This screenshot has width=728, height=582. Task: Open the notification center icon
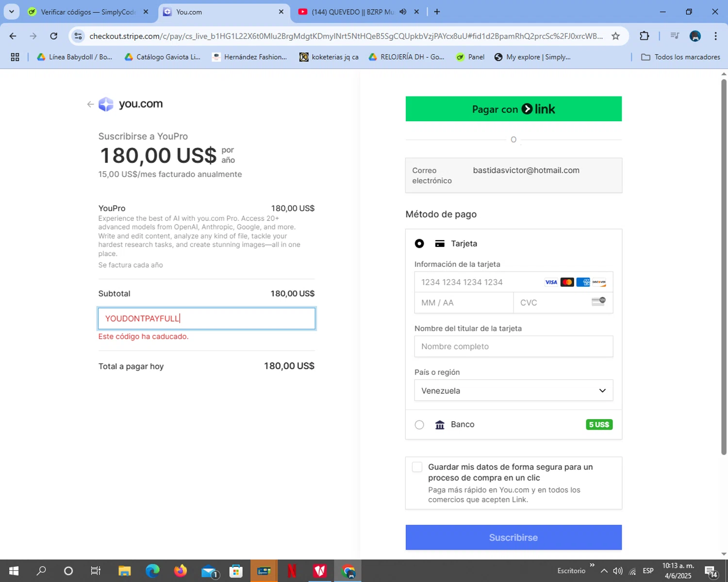click(711, 571)
